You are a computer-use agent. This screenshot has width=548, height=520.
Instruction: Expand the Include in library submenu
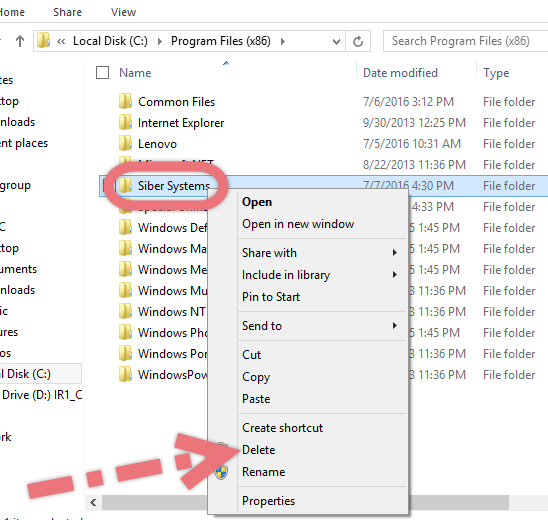[x=395, y=275]
